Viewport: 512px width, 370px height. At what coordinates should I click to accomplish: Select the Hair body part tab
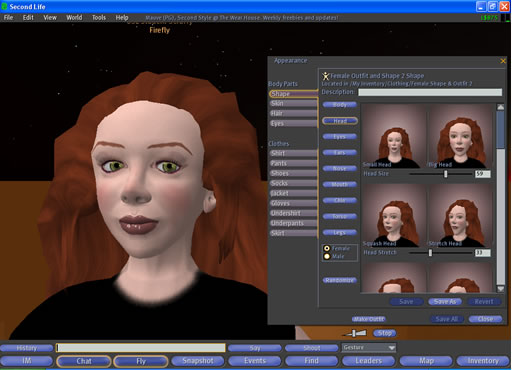pos(293,113)
